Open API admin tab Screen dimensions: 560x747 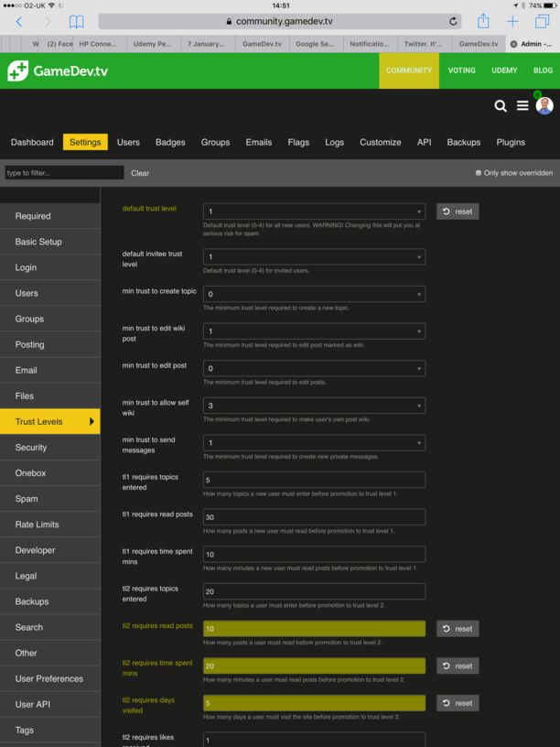point(424,142)
